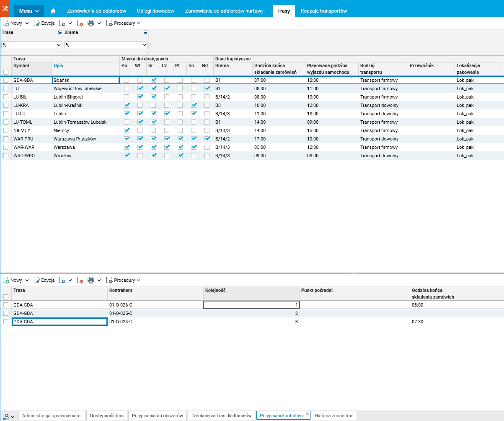Click the home icon in the top bar
This screenshot has height=421, width=504.
[x=53, y=11]
